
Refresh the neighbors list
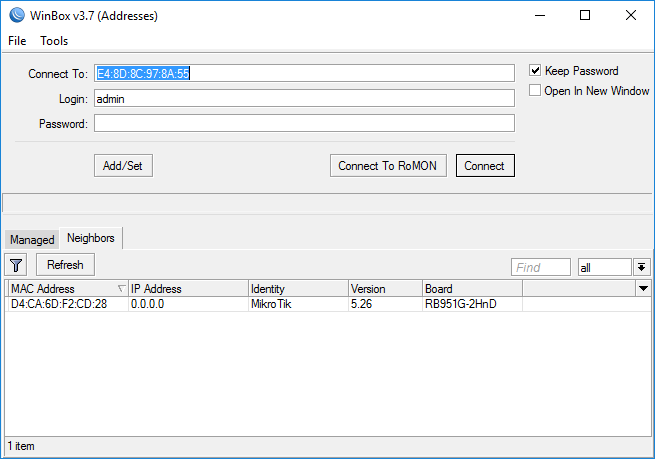point(65,265)
